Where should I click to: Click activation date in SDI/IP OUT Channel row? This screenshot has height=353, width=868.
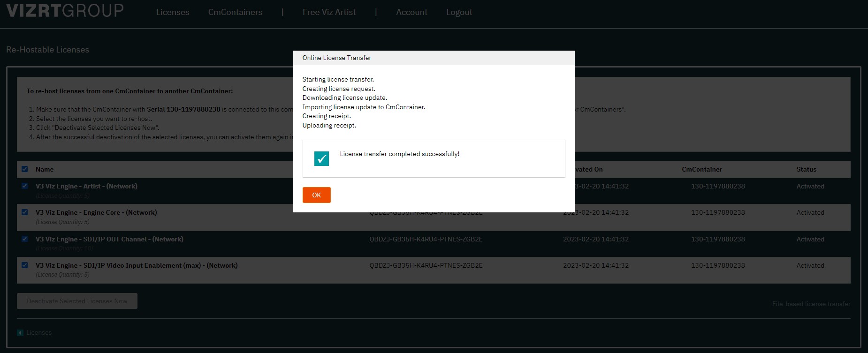click(596, 239)
